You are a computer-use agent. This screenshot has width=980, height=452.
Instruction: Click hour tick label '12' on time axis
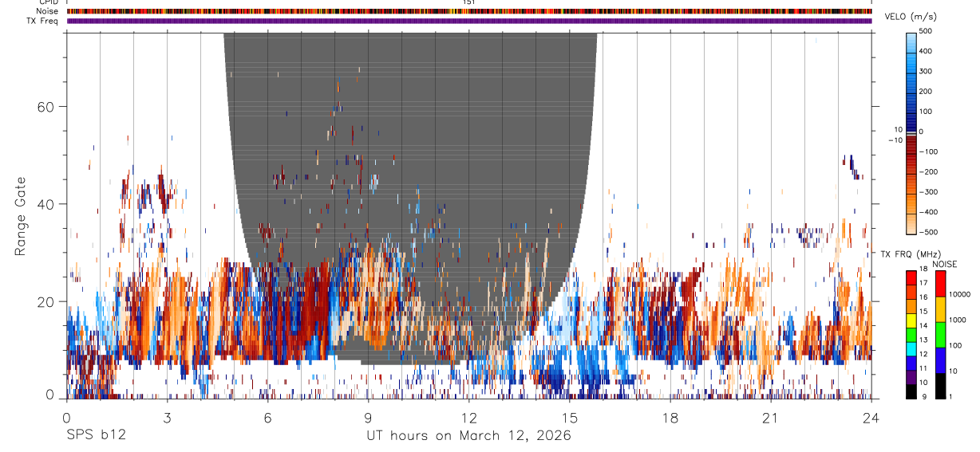tap(468, 419)
